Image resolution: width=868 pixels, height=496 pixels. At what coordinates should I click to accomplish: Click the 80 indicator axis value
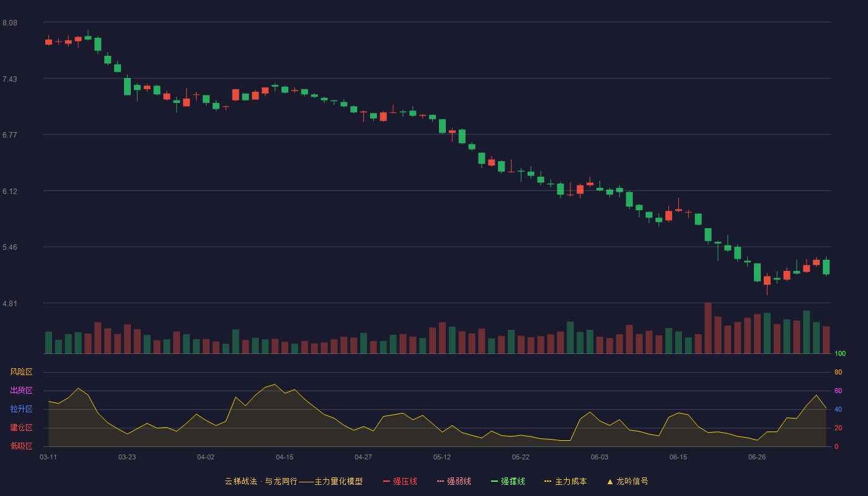pyautogui.click(x=838, y=372)
